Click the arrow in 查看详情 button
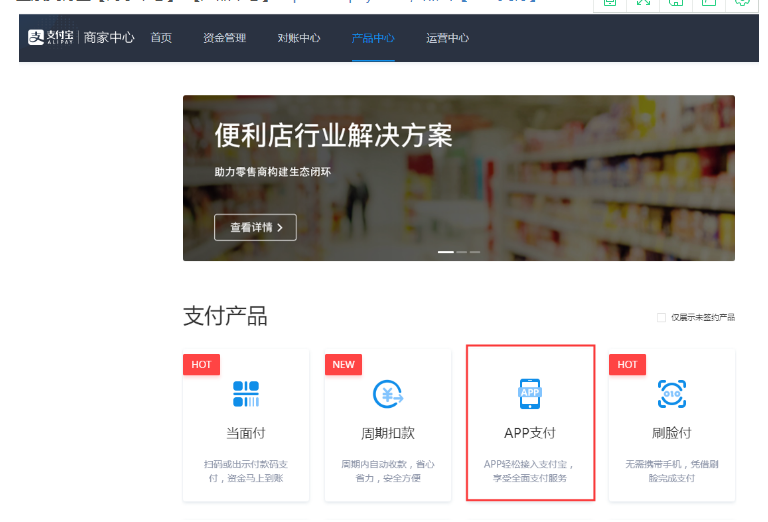This screenshot has width=768, height=522. (x=280, y=228)
